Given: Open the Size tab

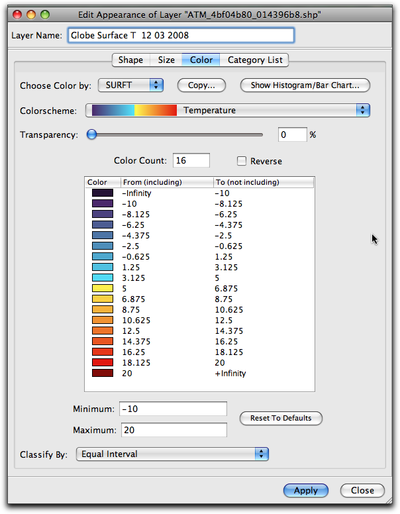Looking at the screenshot, I should tap(166, 60).
